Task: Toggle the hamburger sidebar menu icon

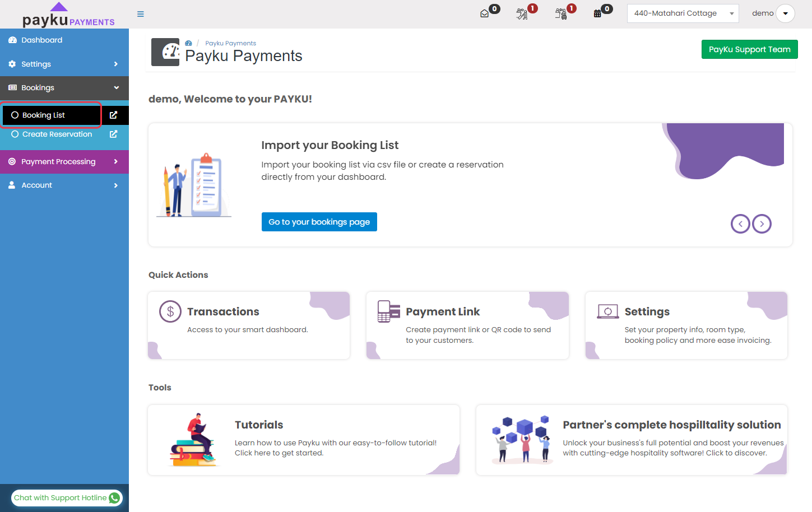Action: pyautogui.click(x=141, y=14)
